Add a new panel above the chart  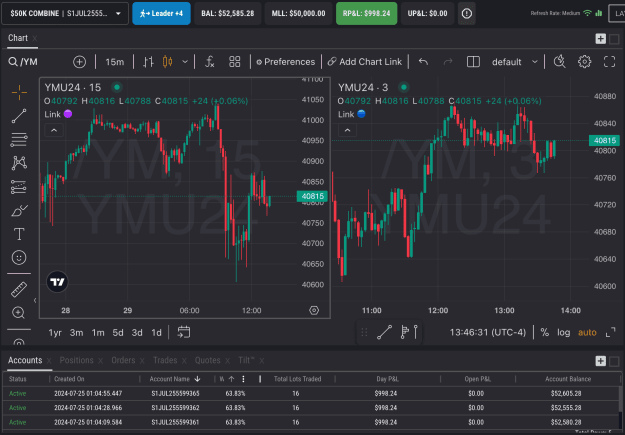click(601, 39)
